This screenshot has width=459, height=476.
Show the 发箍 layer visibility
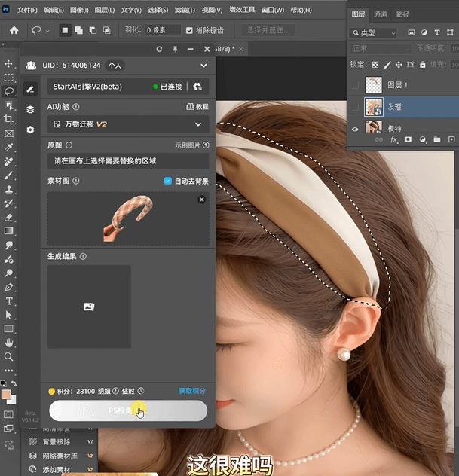[355, 107]
